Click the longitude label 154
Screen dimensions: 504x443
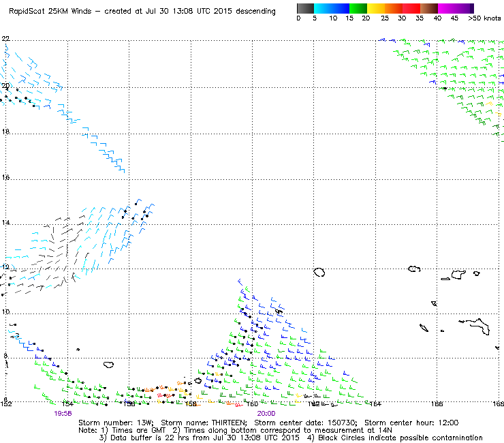click(x=67, y=404)
